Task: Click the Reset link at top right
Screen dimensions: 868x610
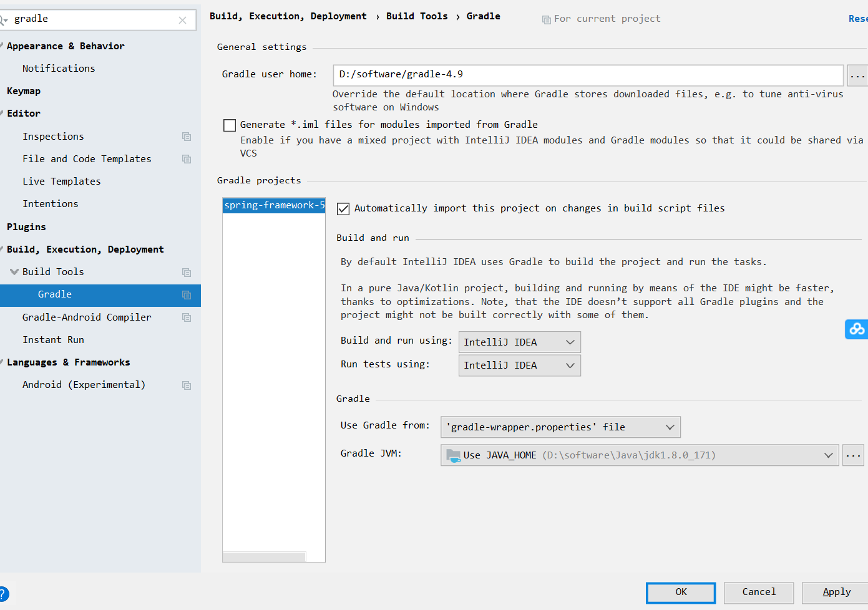Action: coord(858,19)
